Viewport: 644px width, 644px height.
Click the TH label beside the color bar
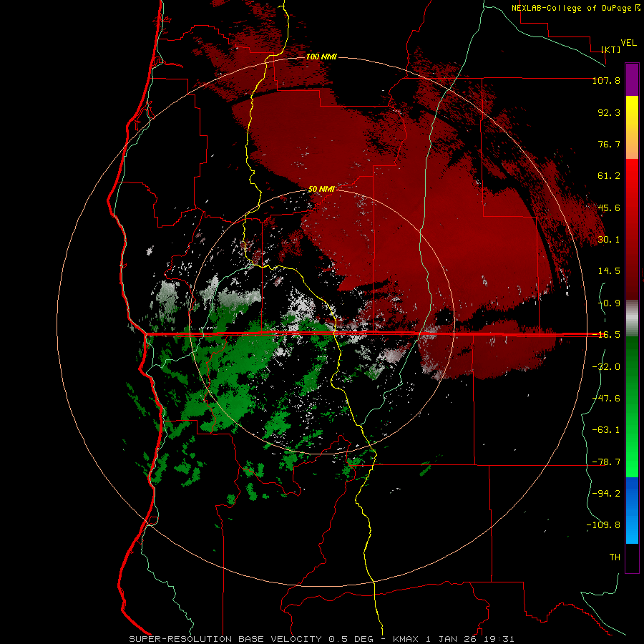coord(615,557)
